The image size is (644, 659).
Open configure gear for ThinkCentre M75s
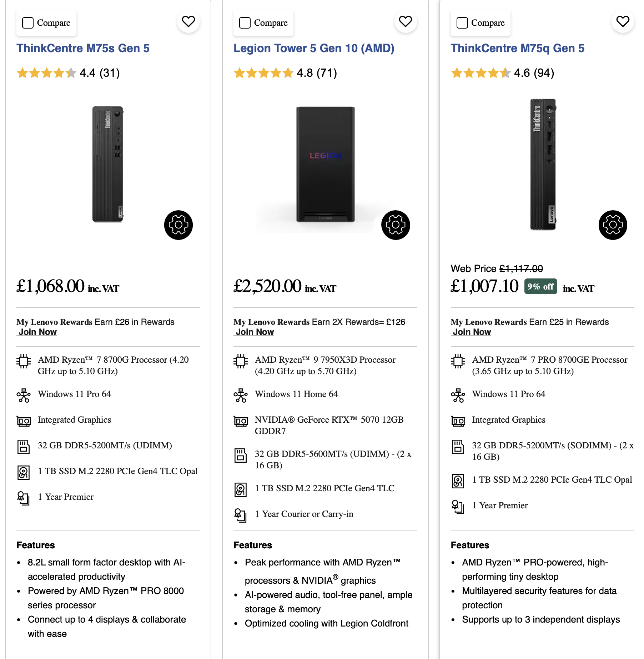(178, 225)
